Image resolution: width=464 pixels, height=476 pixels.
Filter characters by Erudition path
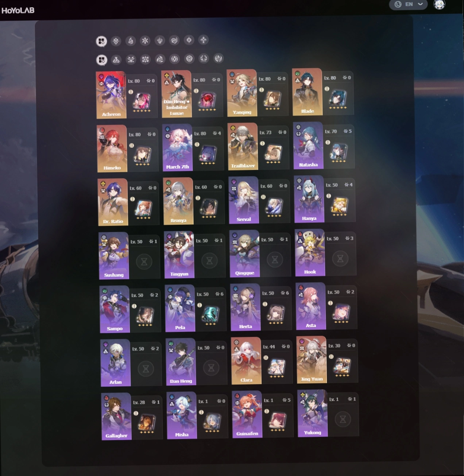[146, 59]
